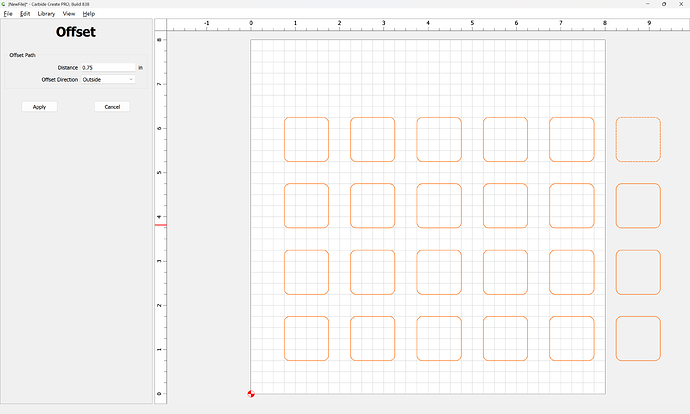This screenshot has height=414, width=690.
Task: Click the red origin marker on canvas
Action: click(251, 394)
